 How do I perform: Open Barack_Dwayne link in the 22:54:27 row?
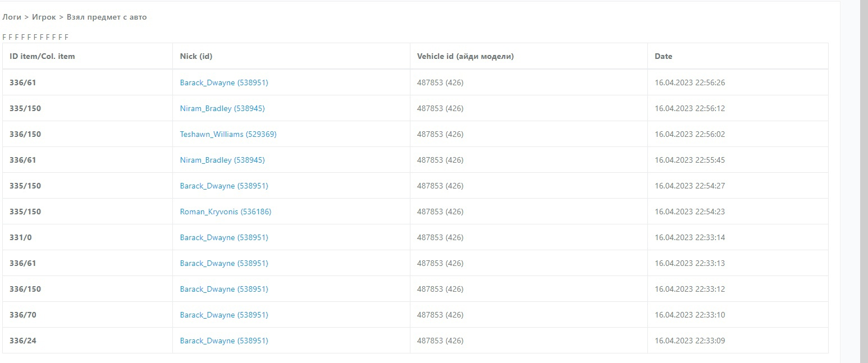pos(223,186)
